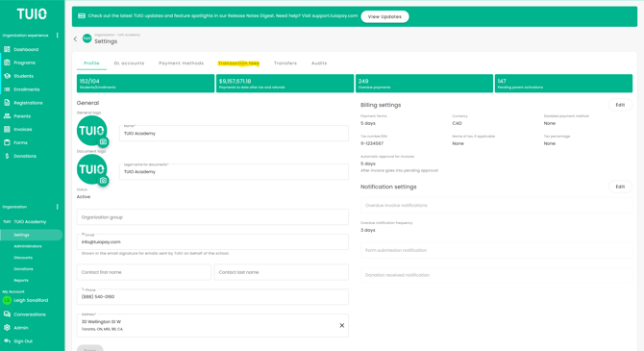Change the General logo via camera icon
The width and height of the screenshot is (644, 351).
click(103, 141)
